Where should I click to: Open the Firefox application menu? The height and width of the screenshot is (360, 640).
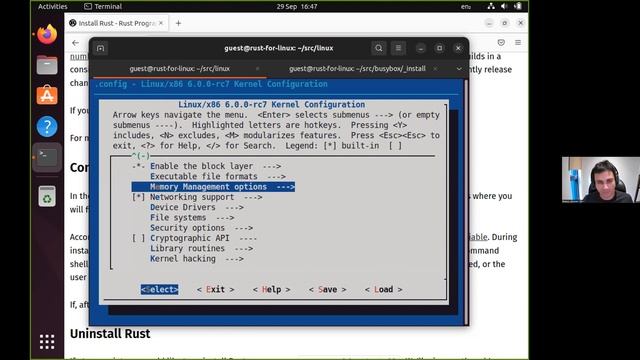[518, 42]
